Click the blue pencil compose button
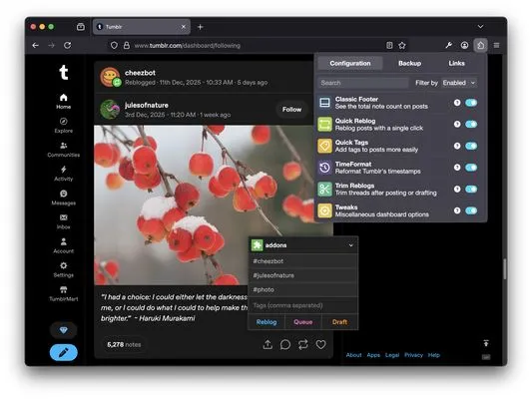 point(64,352)
